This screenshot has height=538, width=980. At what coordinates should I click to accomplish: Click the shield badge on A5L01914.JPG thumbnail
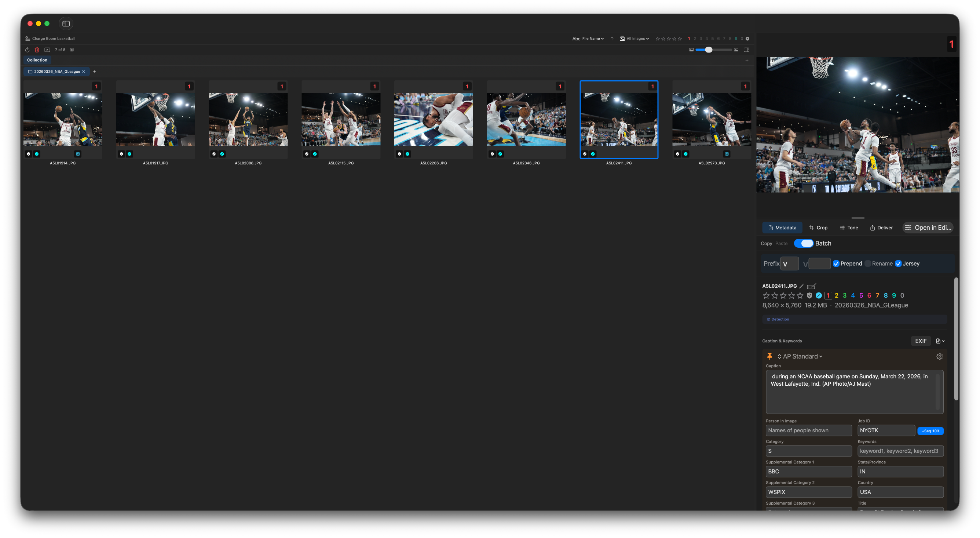tap(29, 154)
